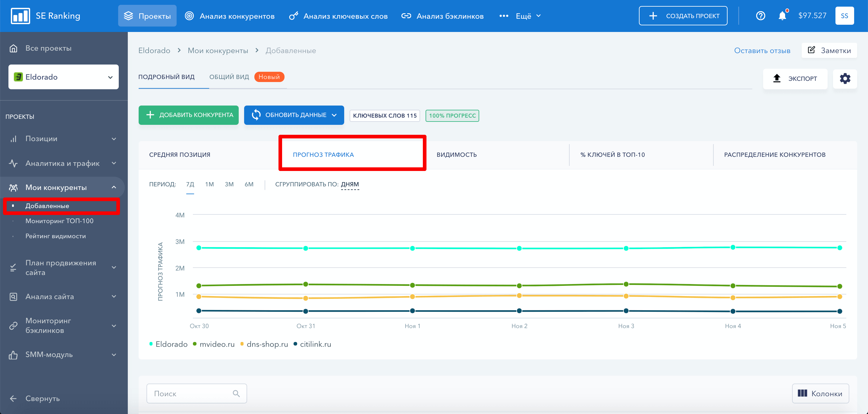868x414 pixels.
Task: Open the notifications bell icon
Action: pos(782,16)
